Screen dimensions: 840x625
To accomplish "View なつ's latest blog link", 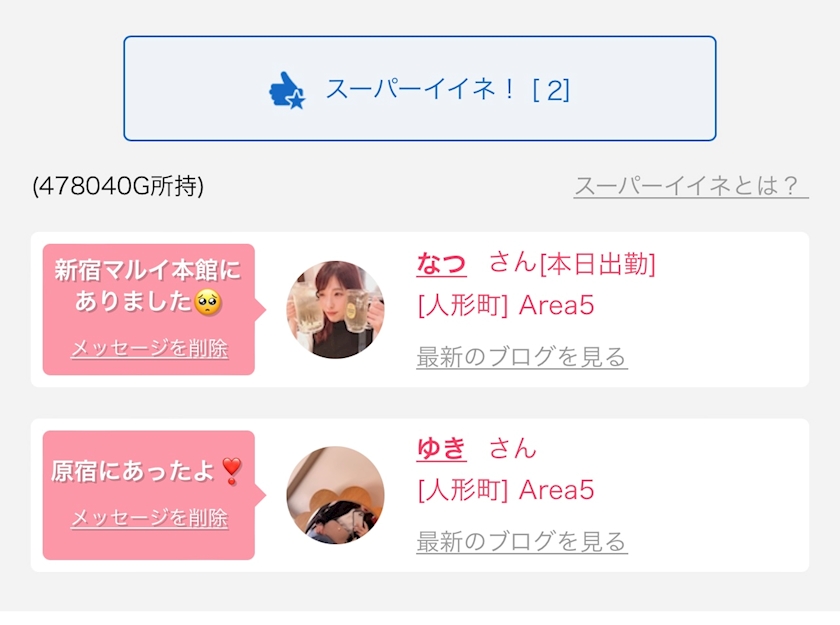I will [522, 357].
